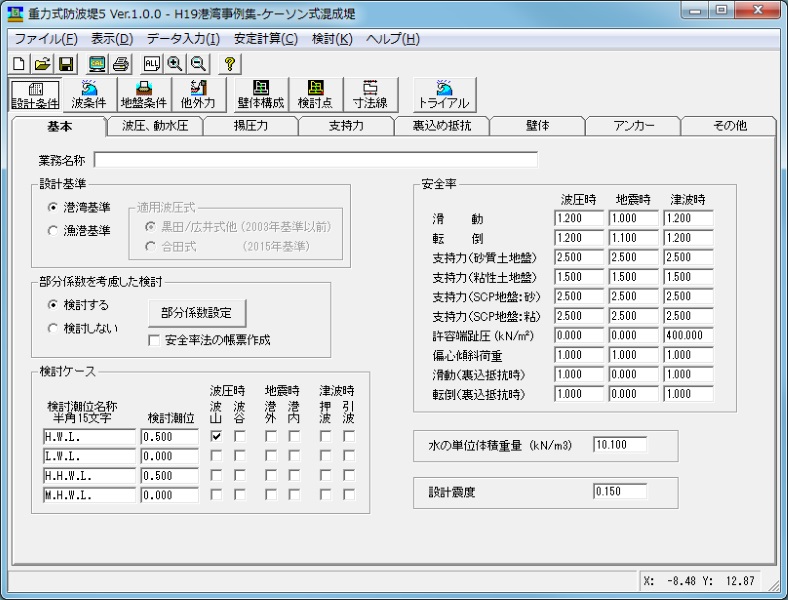Click the 業務名称 text field
Screen dimensions: 788x600
tap(315, 160)
